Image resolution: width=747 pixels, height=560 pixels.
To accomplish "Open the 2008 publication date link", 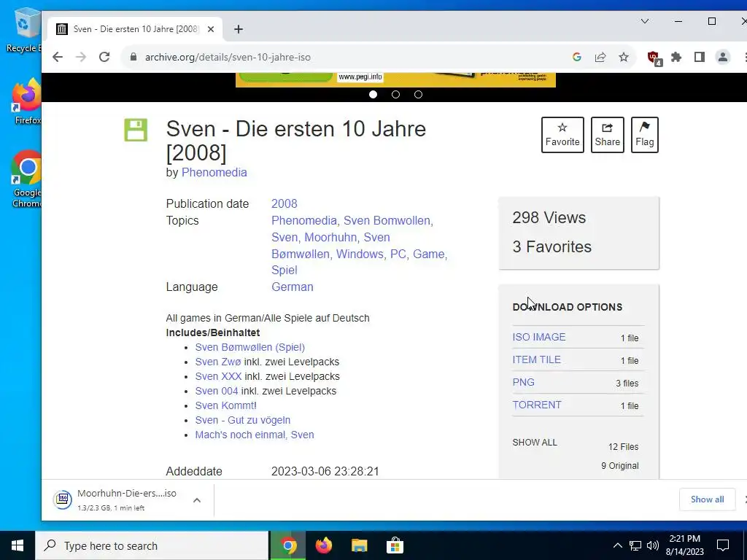I will (284, 204).
